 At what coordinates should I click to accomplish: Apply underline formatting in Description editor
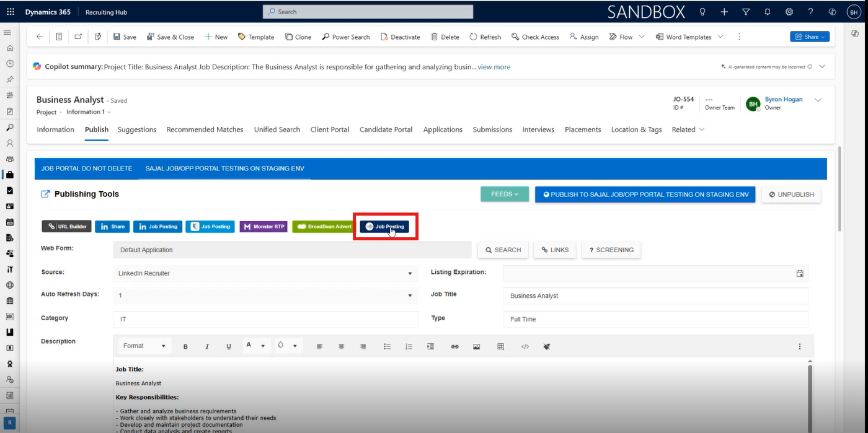(229, 346)
